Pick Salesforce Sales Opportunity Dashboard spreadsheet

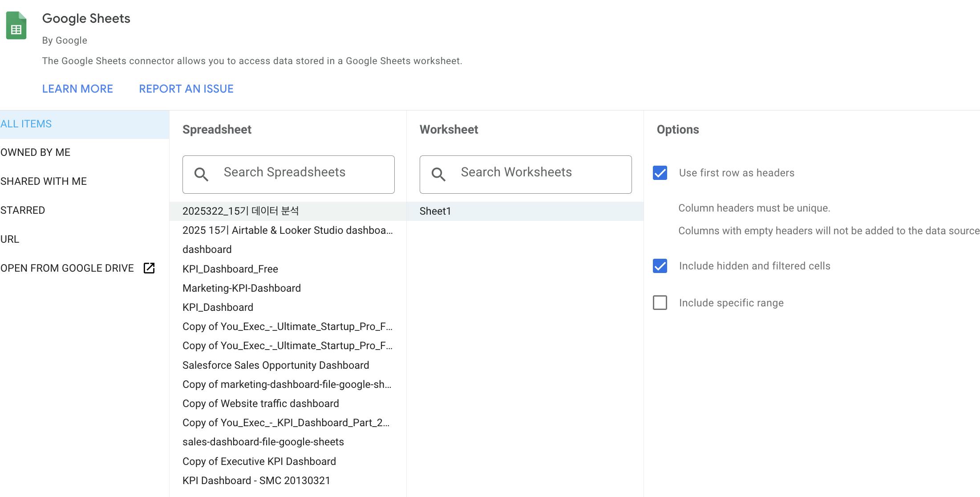click(275, 365)
